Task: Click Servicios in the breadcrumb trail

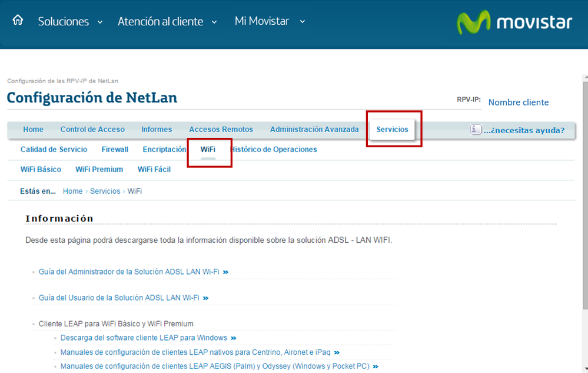Action: click(105, 191)
